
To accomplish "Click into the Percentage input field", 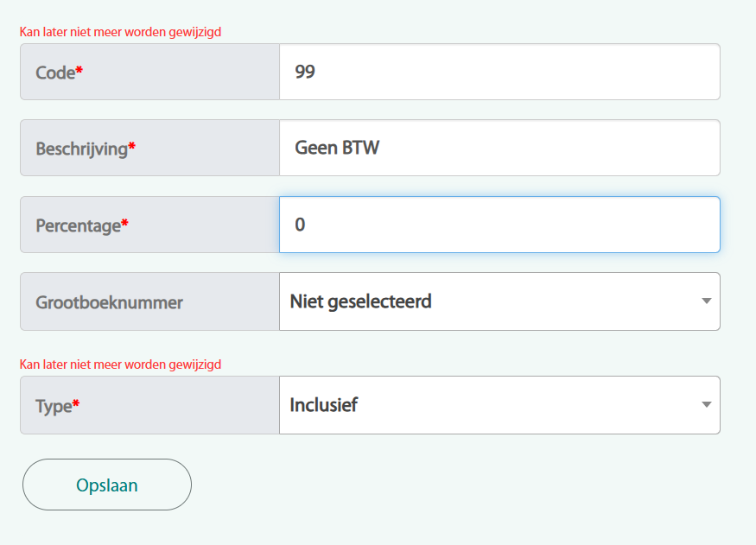I will tap(499, 225).
